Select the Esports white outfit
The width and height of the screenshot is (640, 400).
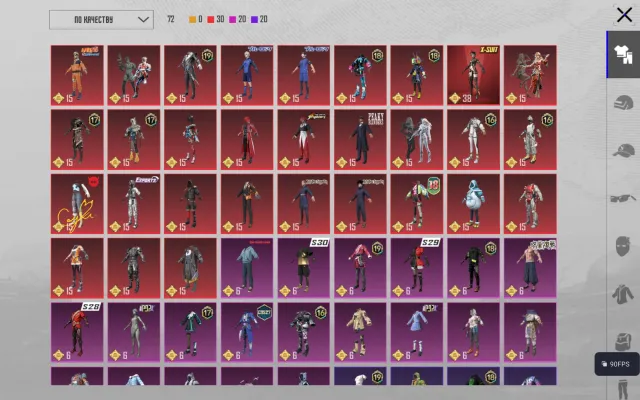click(x=134, y=204)
